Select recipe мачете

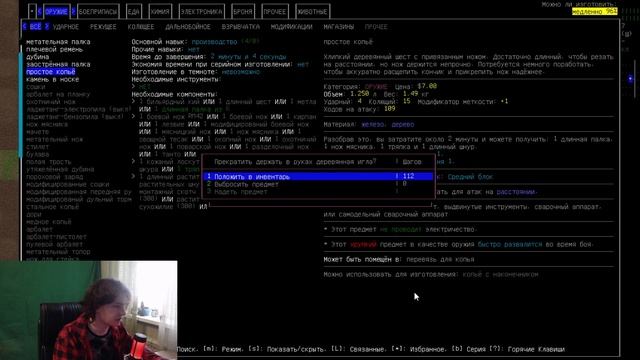tap(38, 132)
